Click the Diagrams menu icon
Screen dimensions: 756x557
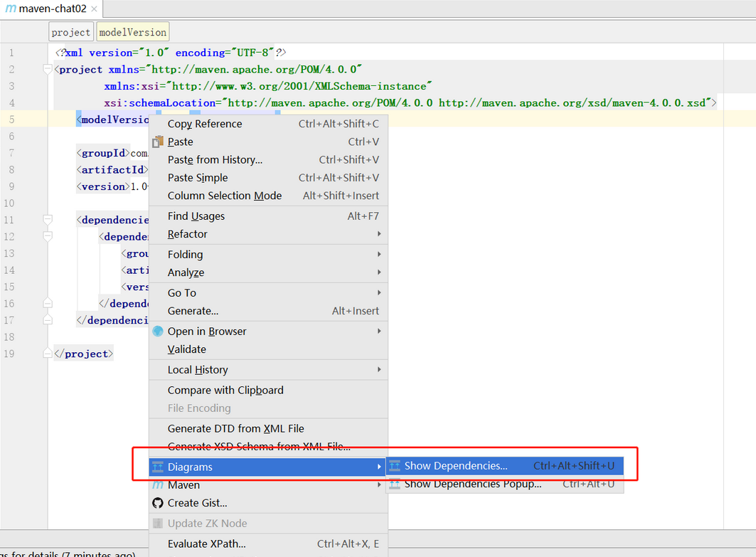coord(158,467)
